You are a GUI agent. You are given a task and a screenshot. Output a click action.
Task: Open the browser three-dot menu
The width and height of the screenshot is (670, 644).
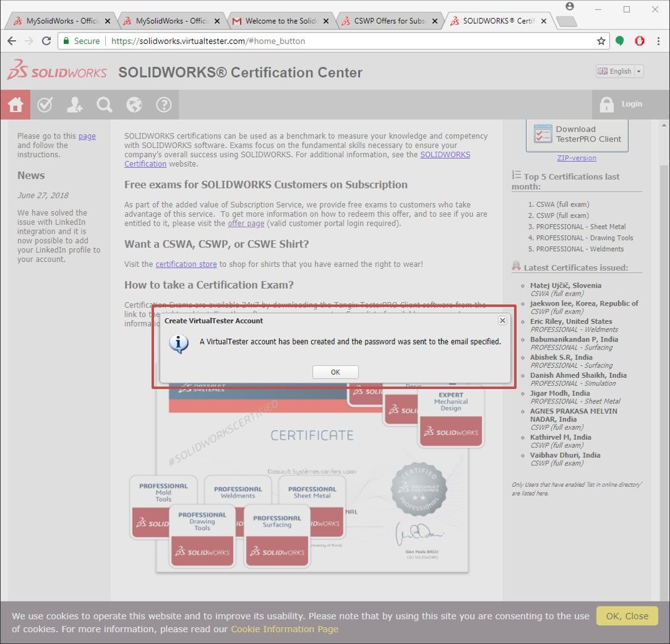tap(659, 41)
